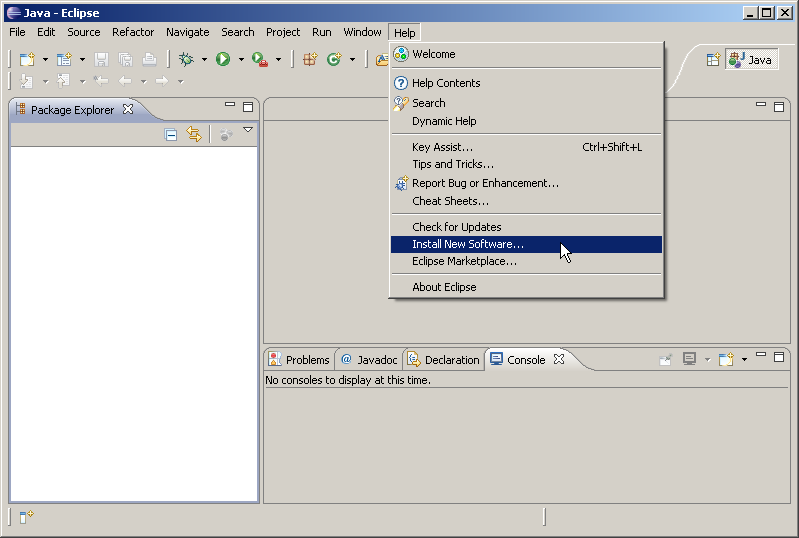Expand the Run dropdown arrow
The width and height of the screenshot is (799, 538).
point(241,60)
